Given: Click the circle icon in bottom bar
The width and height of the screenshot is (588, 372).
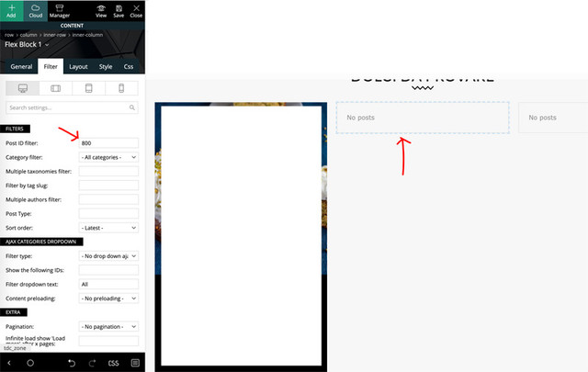Looking at the screenshot, I should (30, 363).
